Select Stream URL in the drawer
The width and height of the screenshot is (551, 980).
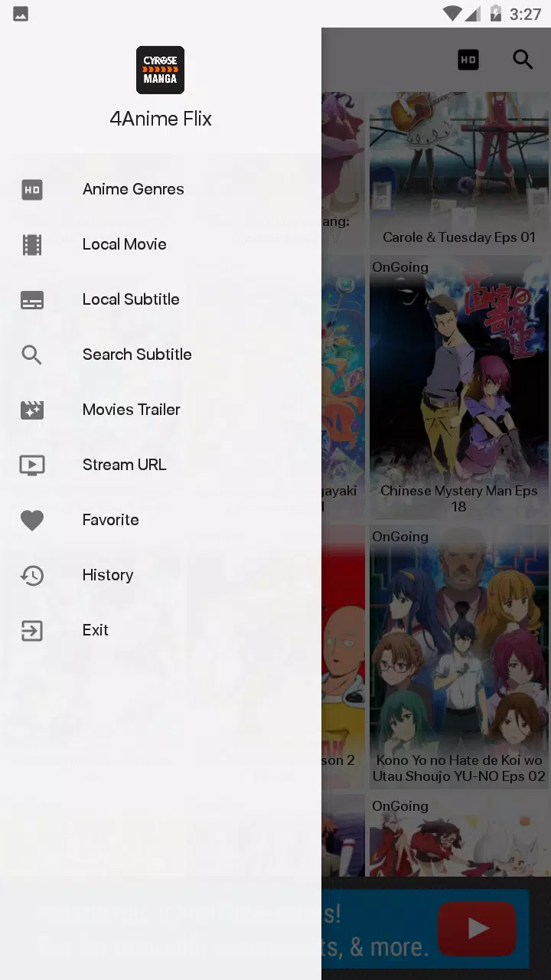pyautogui.click(x=161, y=465)
